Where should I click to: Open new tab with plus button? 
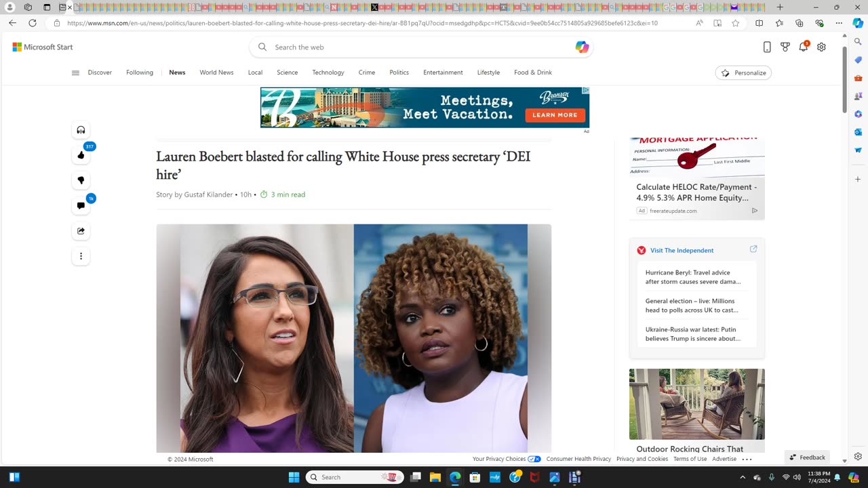pos(780,7)
